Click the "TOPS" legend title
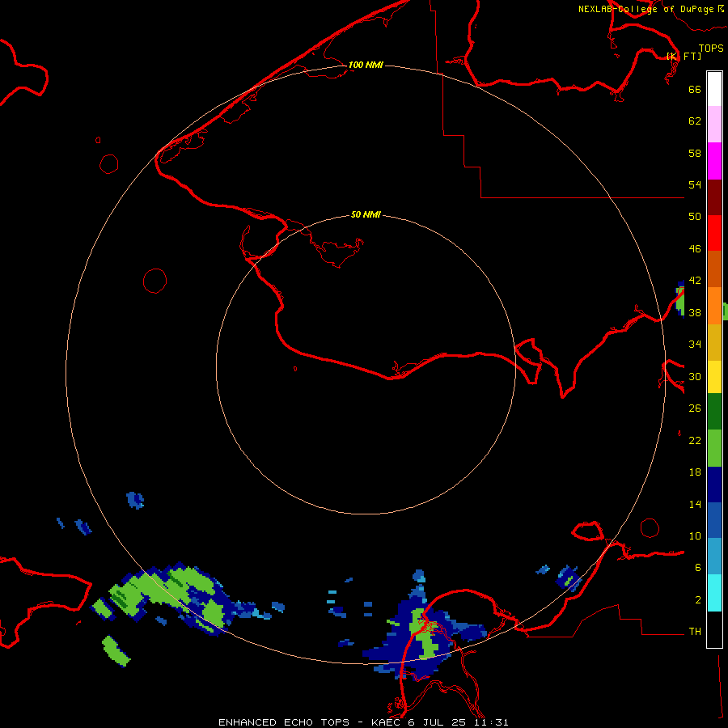Image resolution: width=728 pixels, height=728 pixels. tap(711, 49)
